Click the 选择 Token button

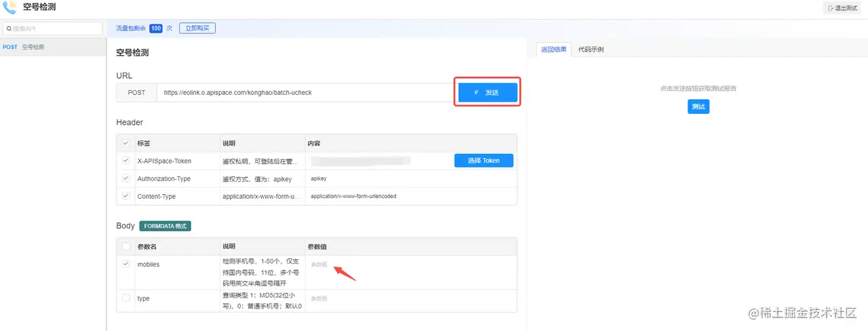click(x=484, y=161)
